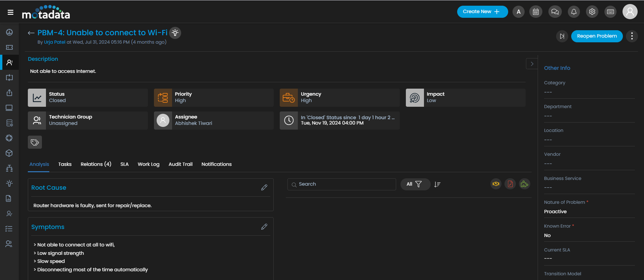
Task: Open the Relations (4) tab
Action: 96,164
